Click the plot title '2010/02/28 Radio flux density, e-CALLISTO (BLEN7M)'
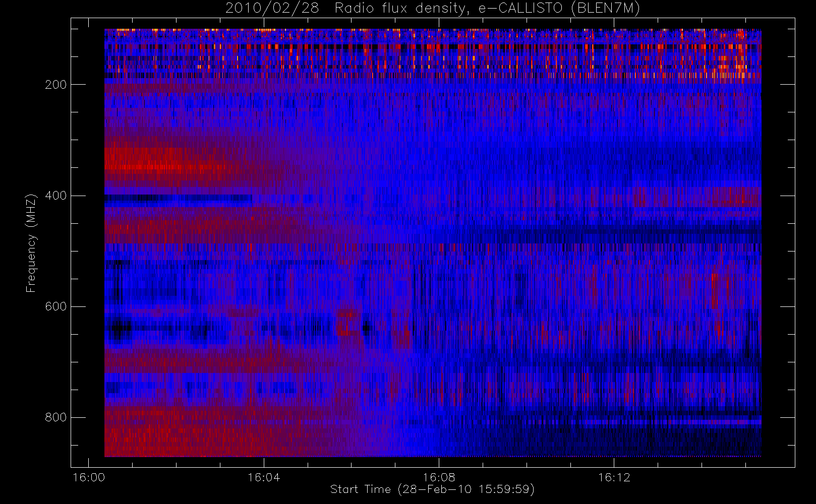The width and height of the screenshot is (816, 504). [x=433, y=9]
